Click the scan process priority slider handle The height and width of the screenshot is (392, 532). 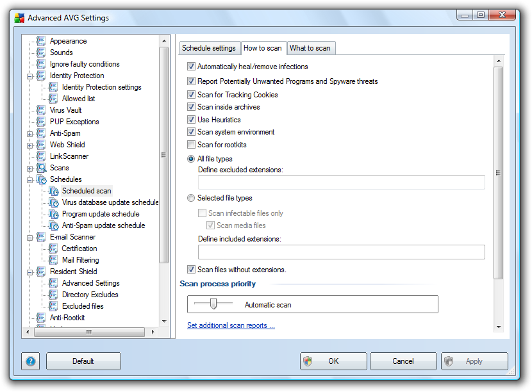(x=213, y=303)
